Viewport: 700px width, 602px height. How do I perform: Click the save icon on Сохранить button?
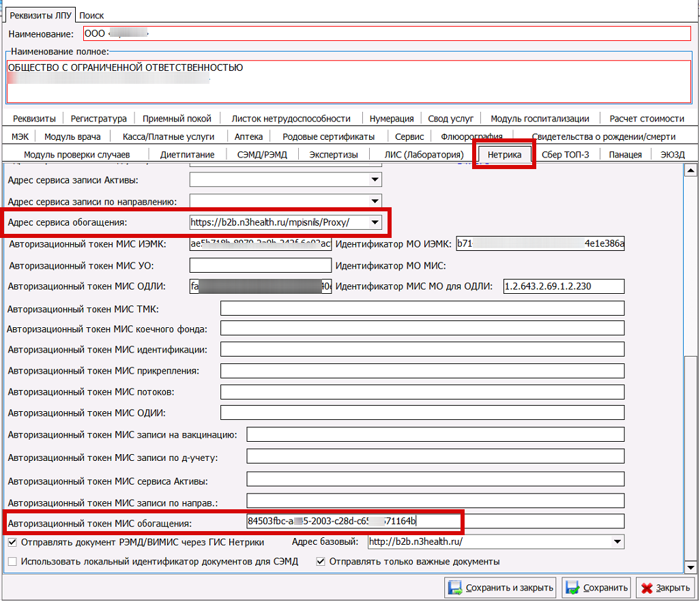point(572,587)
